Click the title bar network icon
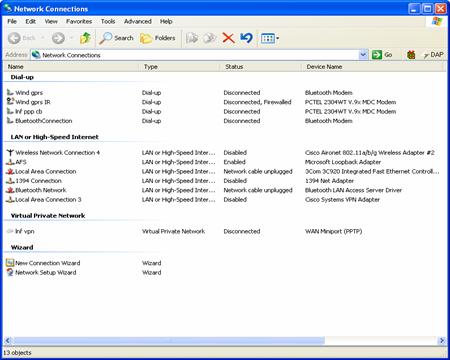Image resolution: width=450 pixels, height=360 pixels. (8, 8)
